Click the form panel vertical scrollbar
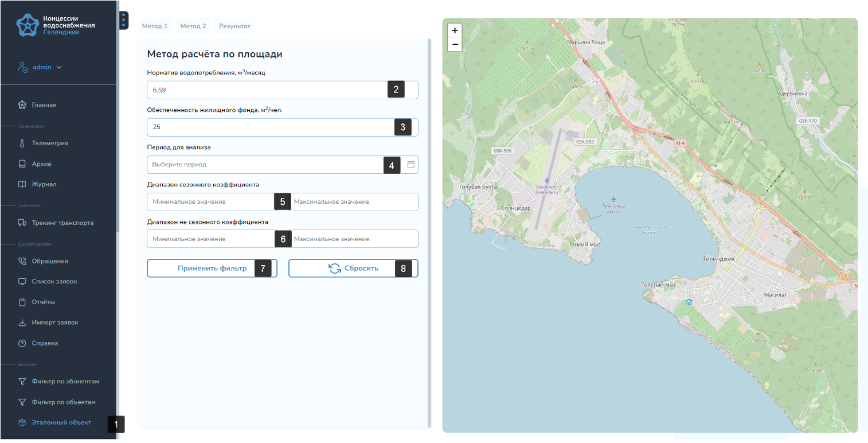This screenshot has width=868, height=443. click(x=430, y=230)
